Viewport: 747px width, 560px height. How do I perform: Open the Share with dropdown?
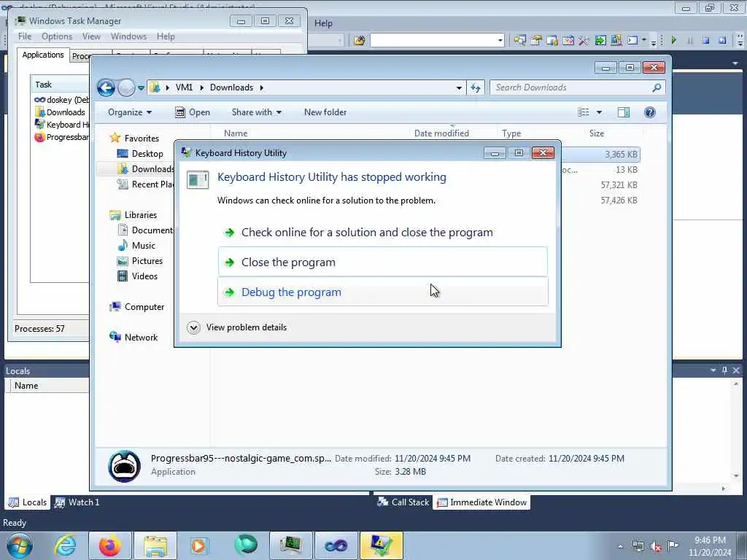(256, 112)
